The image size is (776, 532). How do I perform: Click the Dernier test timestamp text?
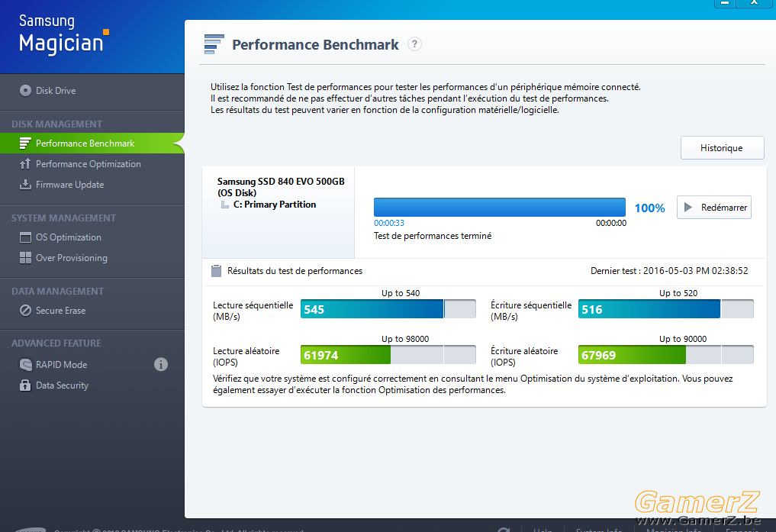coord(669,271)
